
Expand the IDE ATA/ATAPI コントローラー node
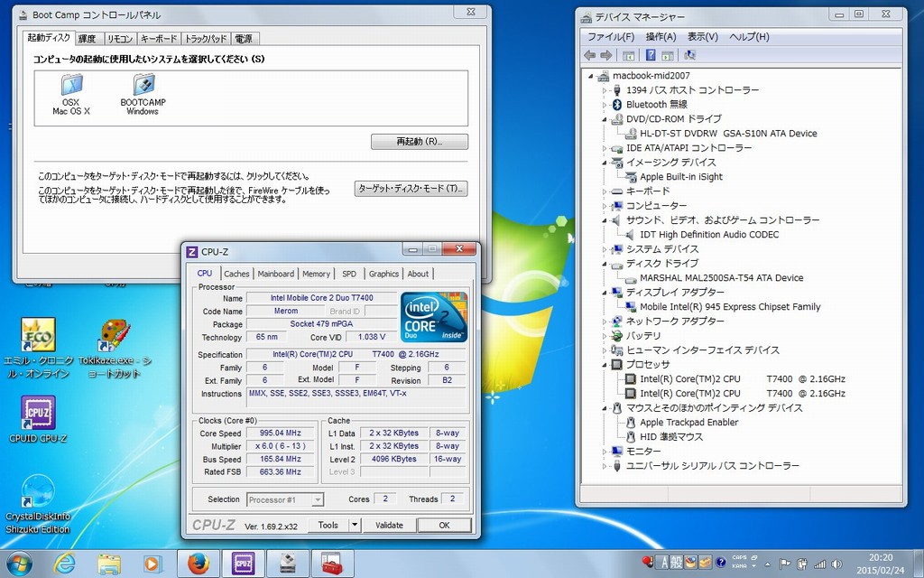tap(604, 148)
